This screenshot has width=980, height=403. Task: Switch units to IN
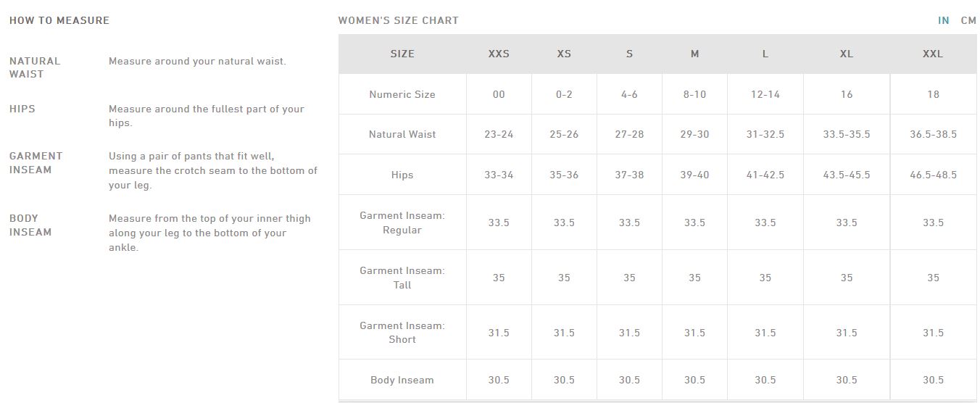(x=943, y=20)
